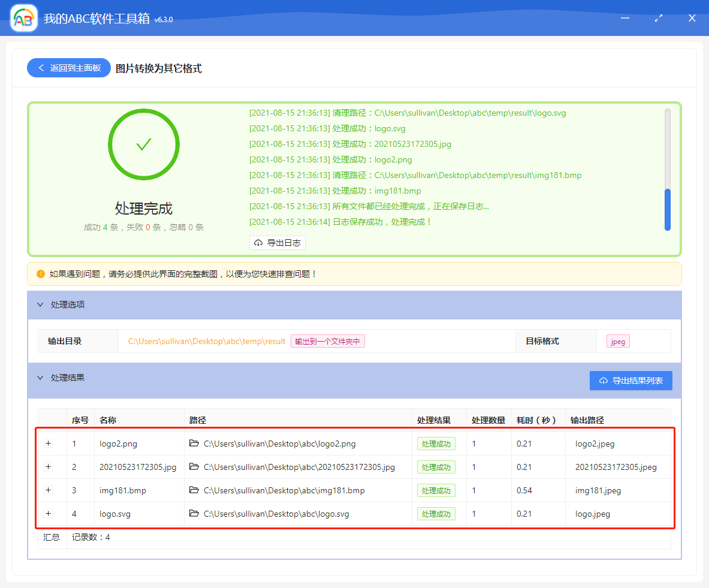Viewport: 709px width, 588px height.
Task: Expand the img181.bmp table row
Action: [x=48, y=490]
